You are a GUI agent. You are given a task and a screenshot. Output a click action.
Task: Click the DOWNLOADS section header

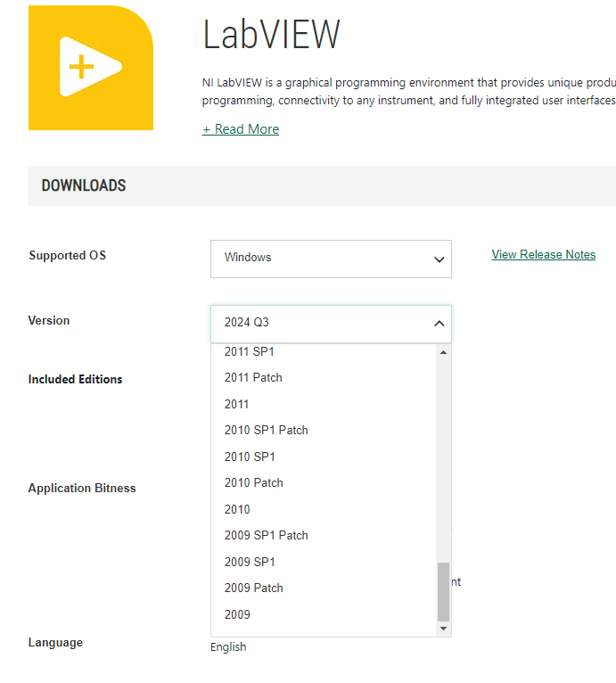click(84, 185)
